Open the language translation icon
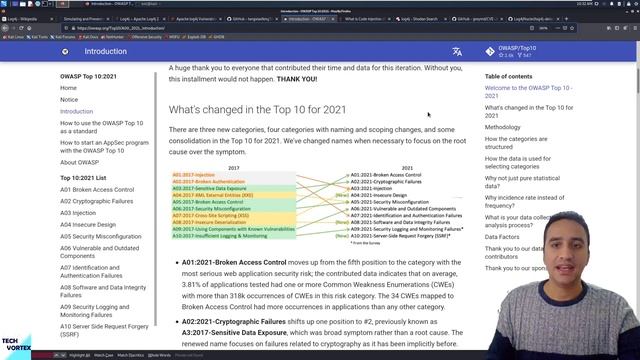Viewport: 640px width, 360px height. click(x=457, y=51)
